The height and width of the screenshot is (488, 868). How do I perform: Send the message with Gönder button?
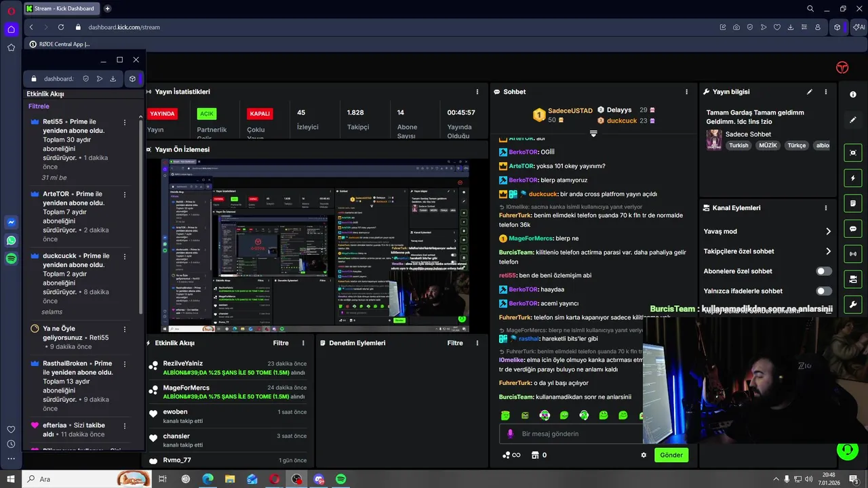[x=671, y=455]
